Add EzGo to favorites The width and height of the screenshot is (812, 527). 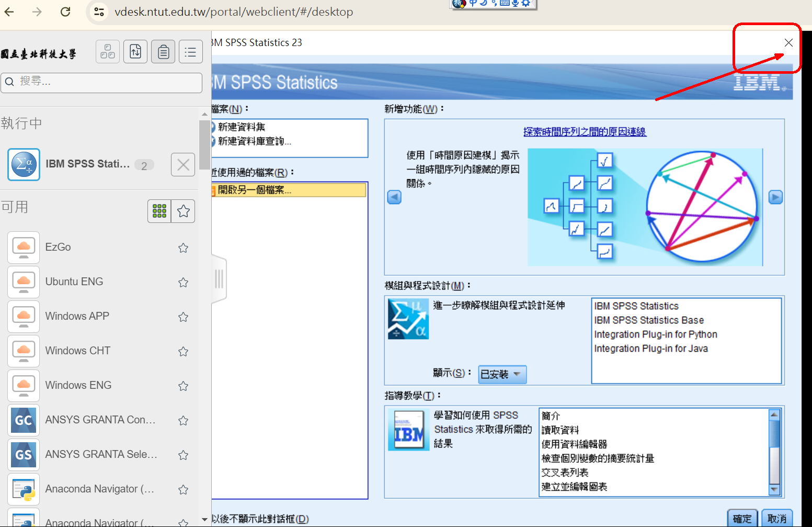point(183,248)
